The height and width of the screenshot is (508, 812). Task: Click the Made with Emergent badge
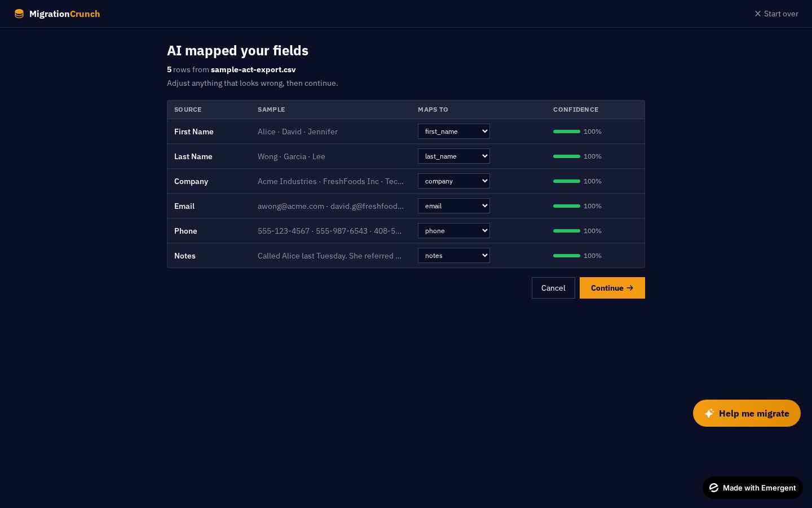[x=753, y=488]
